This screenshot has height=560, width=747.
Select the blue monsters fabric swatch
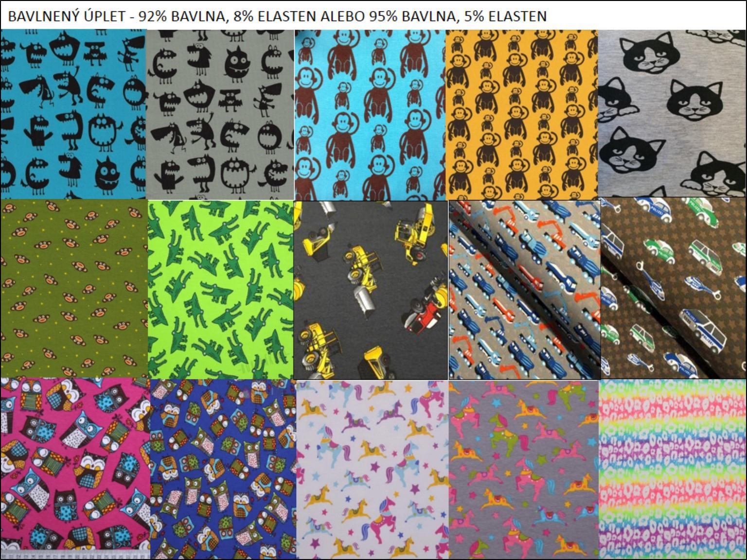pyautogui.click(x=73, y=114)
